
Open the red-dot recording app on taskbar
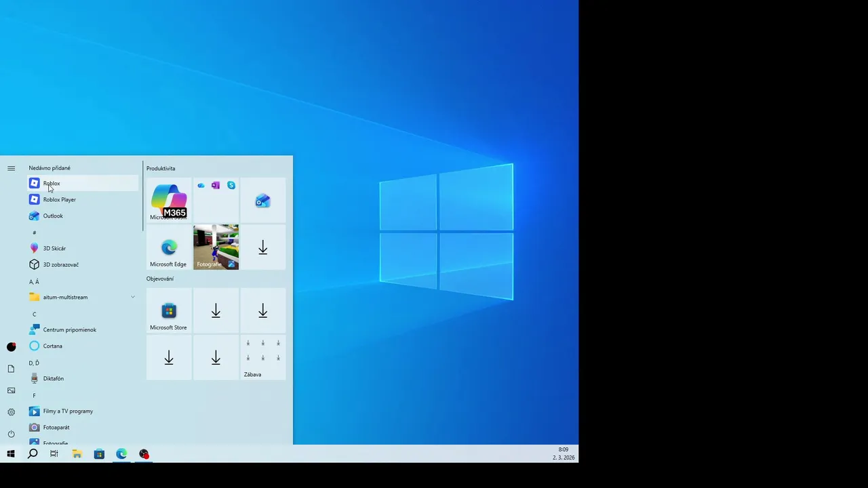pyautogui.click(x=144, y=454)
